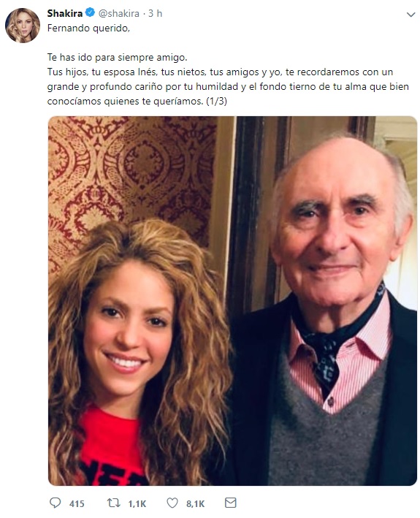Open the attached photo in full view
Image resolution: width=420 pixels, height=518 pixels.
(232, 300)
